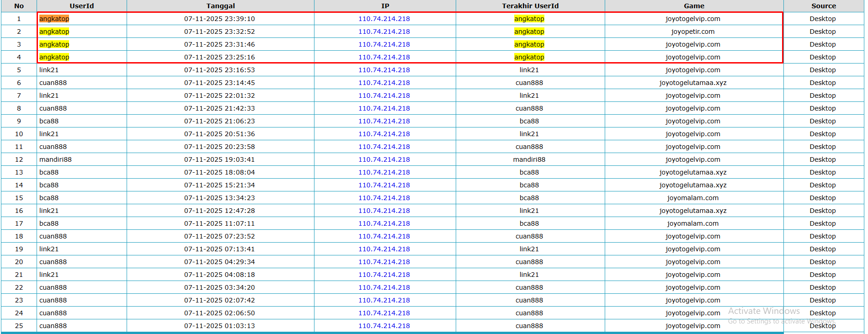Click the IP link for 07-11-2025 21:06:23
Viewport: 868px width, 334px height.
[x=384, y=121]
